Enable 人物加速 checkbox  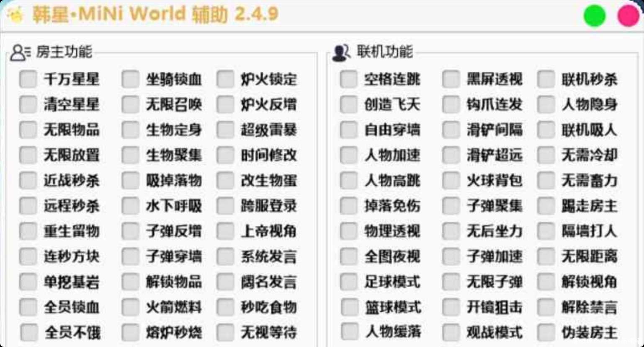pyautogui.click(x=349, y=155)
